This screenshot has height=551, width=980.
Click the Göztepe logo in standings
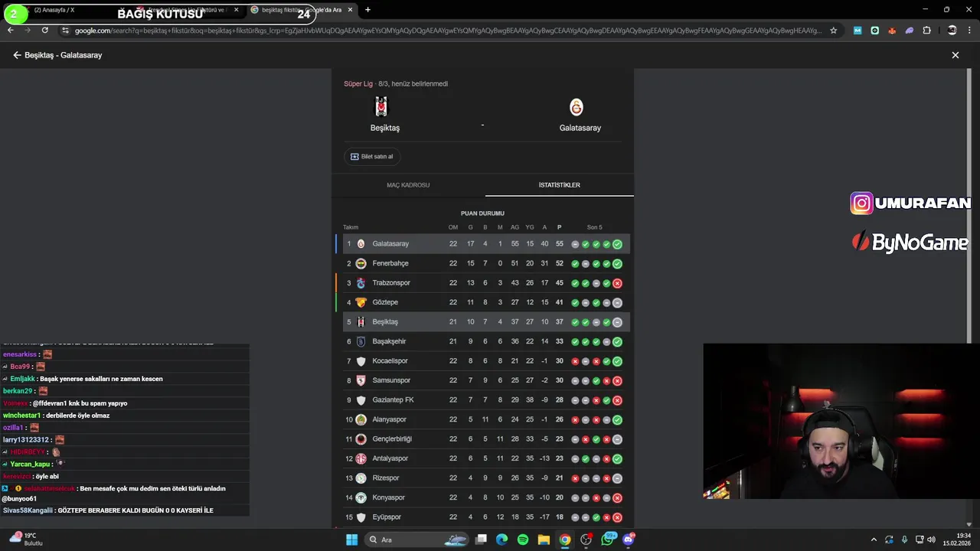(x=361, y=302)
